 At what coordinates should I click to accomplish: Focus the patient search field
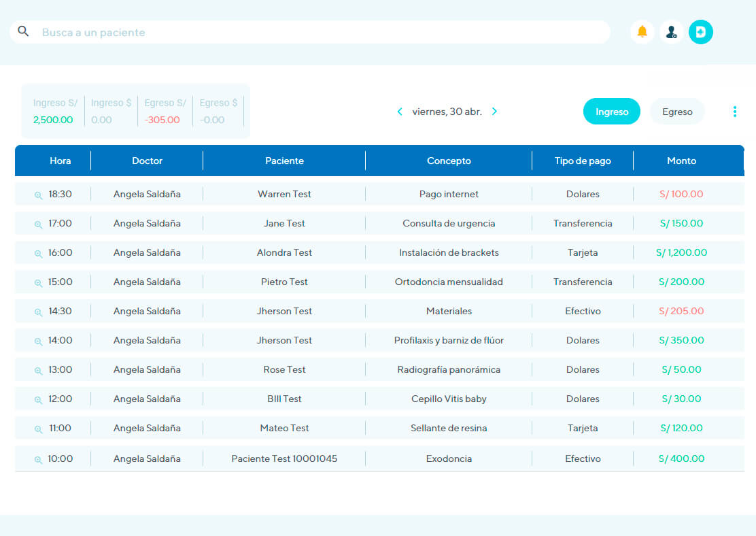pyautogui.click(x=310, y=32)
